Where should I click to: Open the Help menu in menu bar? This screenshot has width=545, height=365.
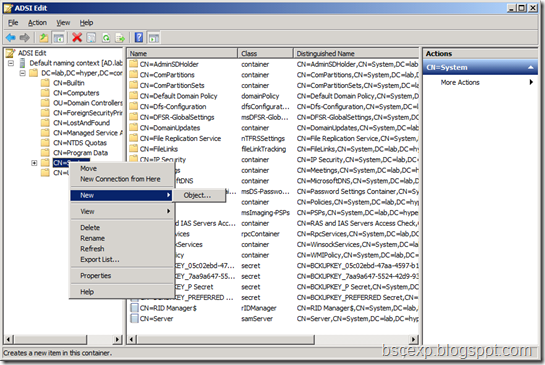pos(86,23)
